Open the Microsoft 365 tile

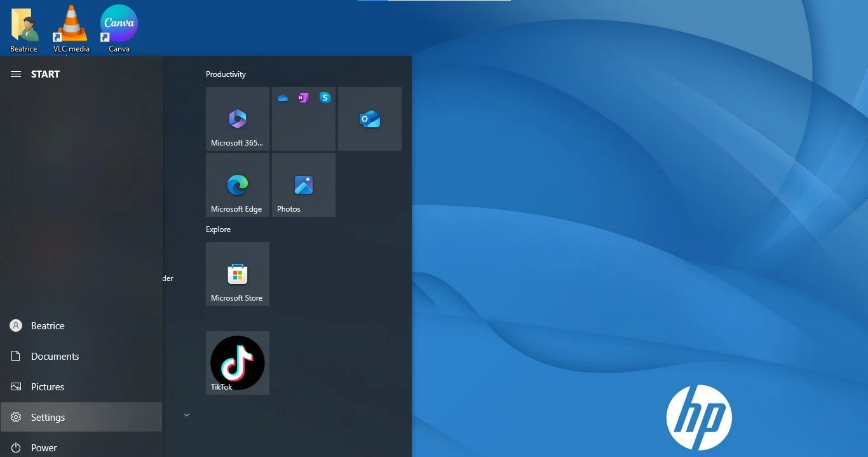point(238,119)
